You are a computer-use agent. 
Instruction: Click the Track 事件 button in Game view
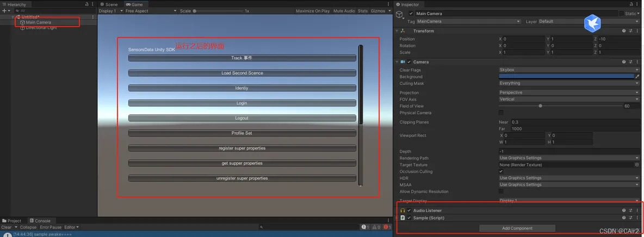click(x=242, y=58)
